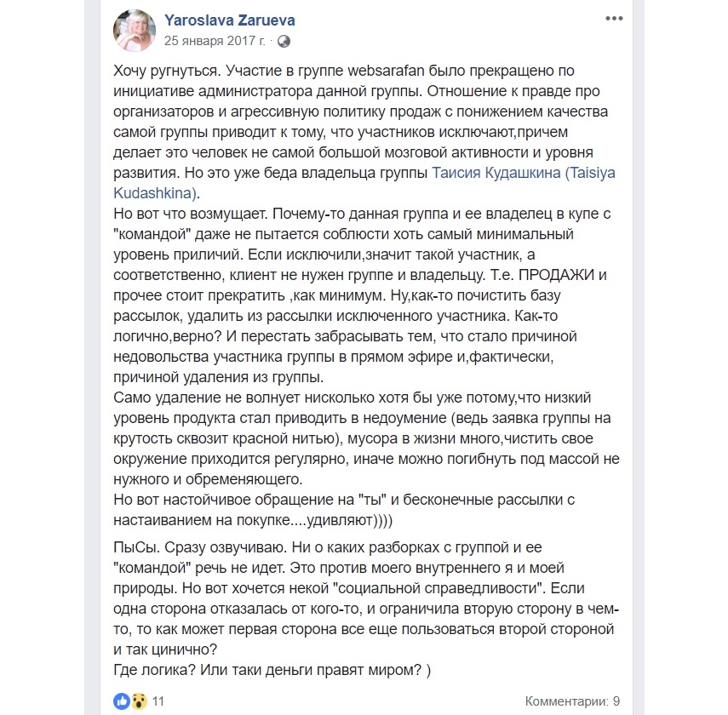Image resolution: width=728 pixels, height=715 pixels.
Task: Open Yaroslava Zarueva author name link
Action: click(x=230, y=20)
